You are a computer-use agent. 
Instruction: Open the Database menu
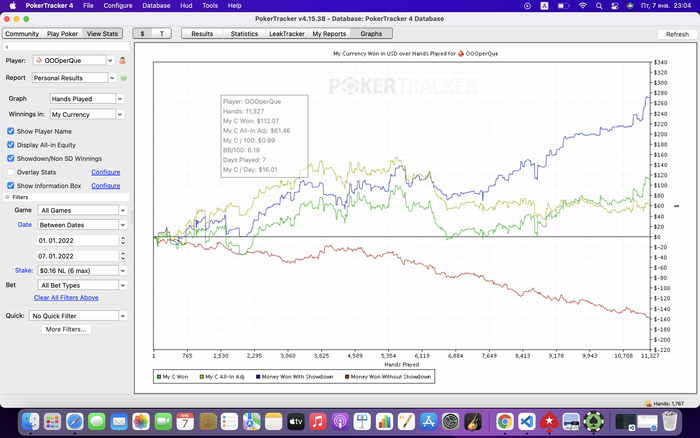point(156,6)
